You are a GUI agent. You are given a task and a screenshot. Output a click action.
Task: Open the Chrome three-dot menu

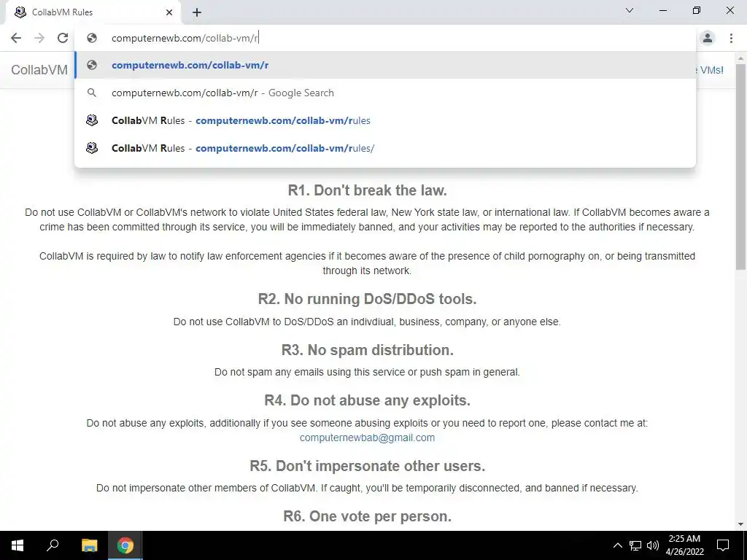click(731, 38)
